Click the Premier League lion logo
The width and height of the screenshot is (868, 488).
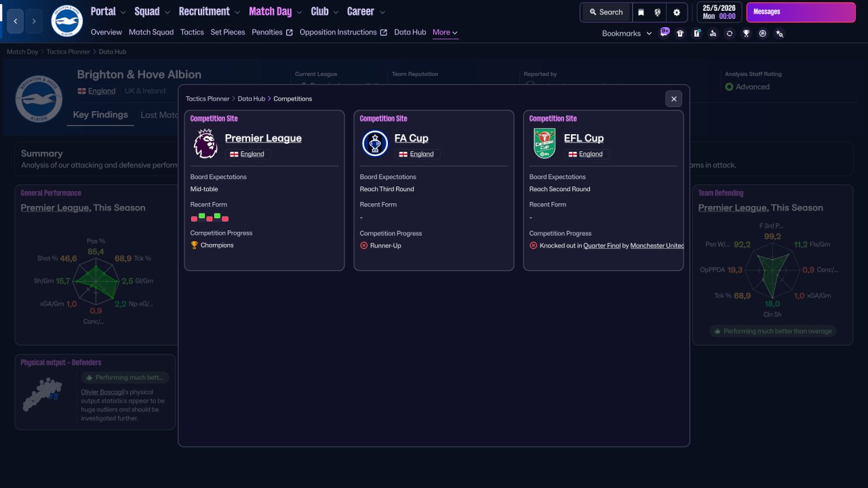(x=205, y=144)
